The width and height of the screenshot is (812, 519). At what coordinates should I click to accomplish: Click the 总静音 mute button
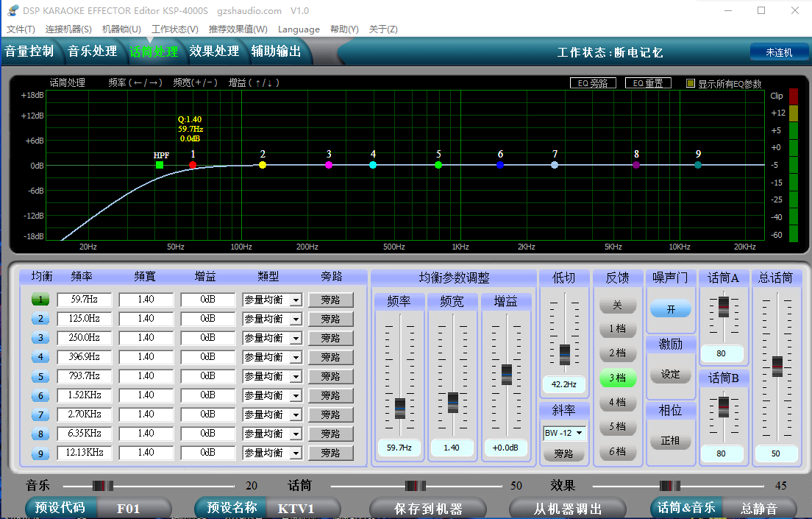coord(760,509)
